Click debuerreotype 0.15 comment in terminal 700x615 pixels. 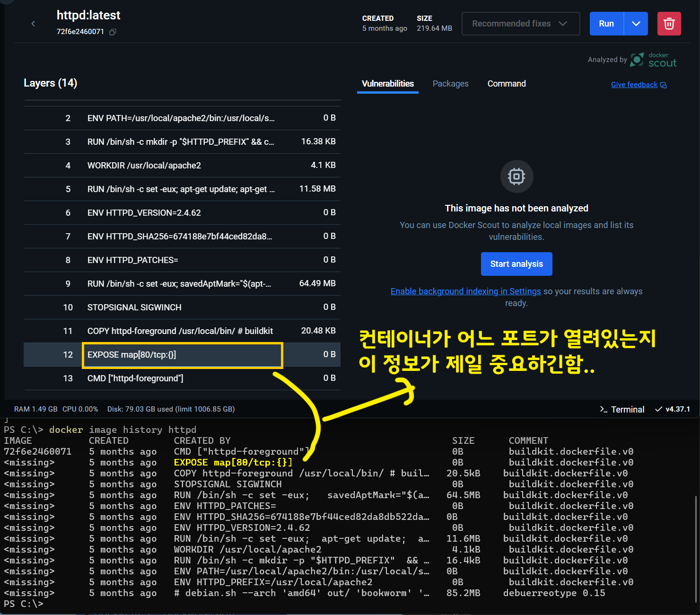554,593
